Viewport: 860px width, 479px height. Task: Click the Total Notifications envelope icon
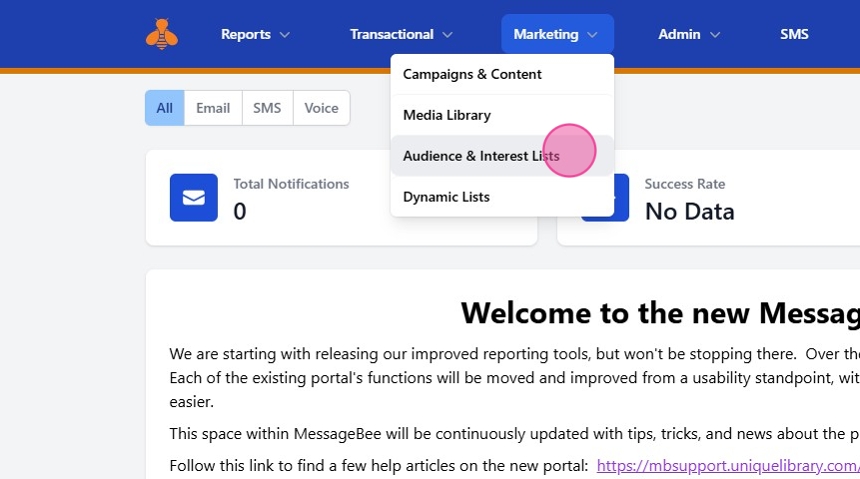click(194, 198)
